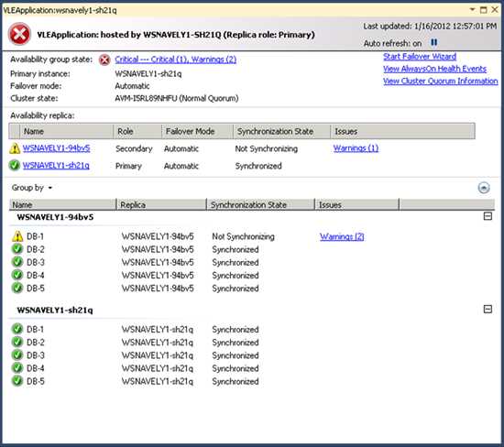Click warning icon next to DB-1 under WSNAVELY1-94bv5
Viewport: 504px width, 447px height.
(17, 236)
